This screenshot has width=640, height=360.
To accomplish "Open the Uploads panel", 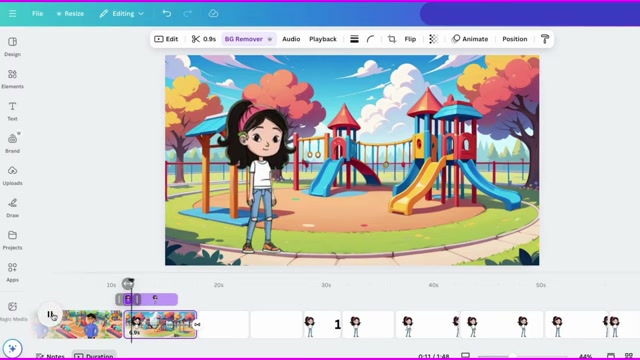I will click(12, 176).
